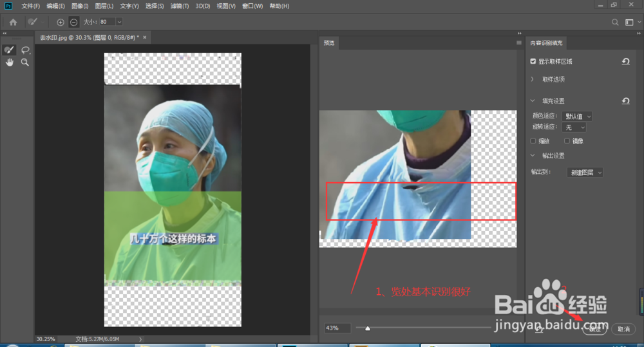This screenshot has width=644, height=347.
Task: Enable the 镜像 checkbox
Action: [567, 141]
